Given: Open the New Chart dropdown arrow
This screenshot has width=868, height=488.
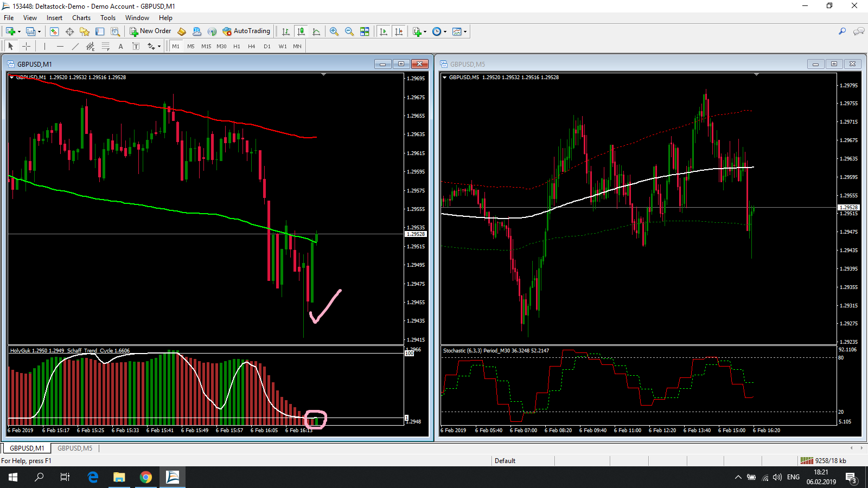Looking at the screenshot, I should [20, 31].
